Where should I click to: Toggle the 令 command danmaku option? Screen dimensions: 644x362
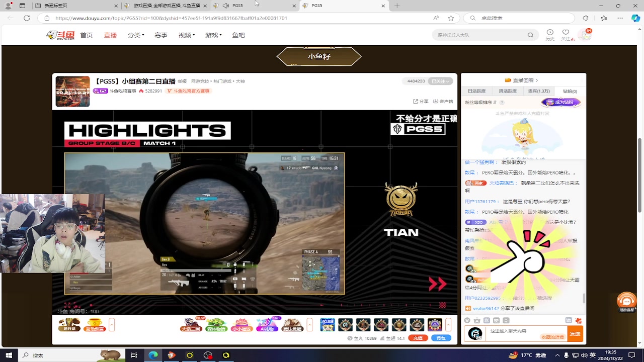tap(506, 320)
